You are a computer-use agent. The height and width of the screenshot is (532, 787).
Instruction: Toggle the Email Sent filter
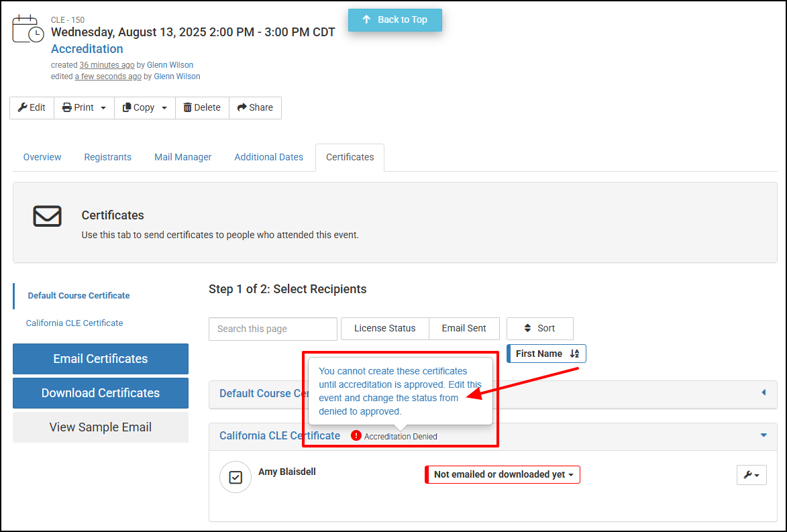pos(464,328)
